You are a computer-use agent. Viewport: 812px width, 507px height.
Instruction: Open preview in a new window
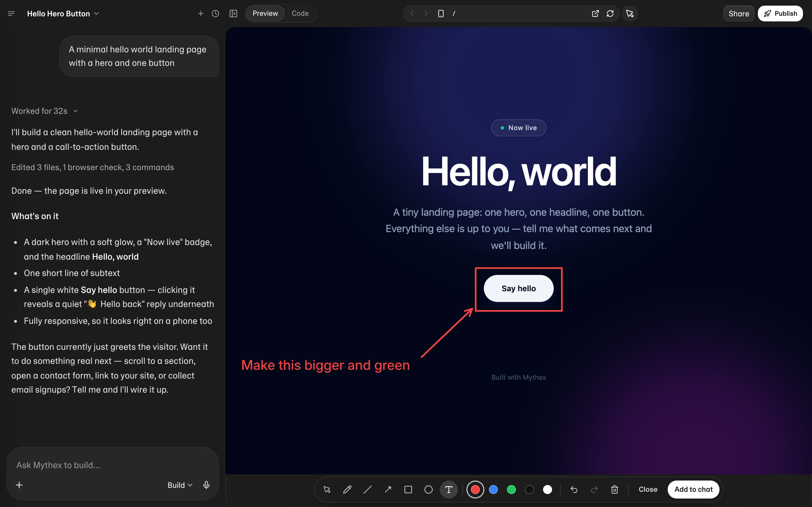(595, 14)
